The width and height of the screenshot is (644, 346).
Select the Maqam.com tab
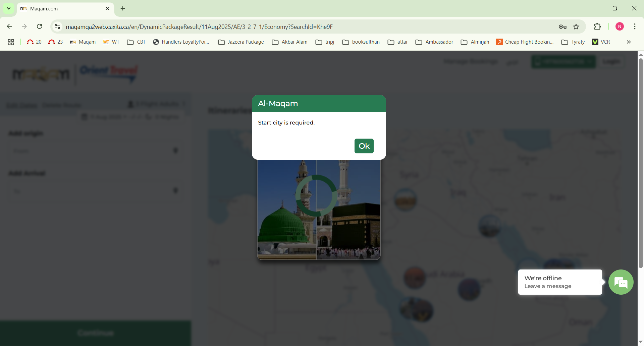click(x=60, y=9)
